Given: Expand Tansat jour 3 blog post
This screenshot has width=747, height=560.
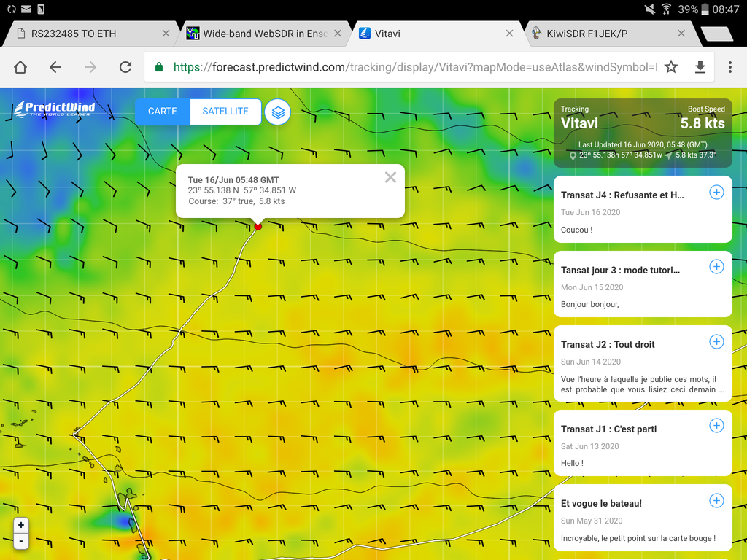Looking at the screenshot, I should pos(716,267).
